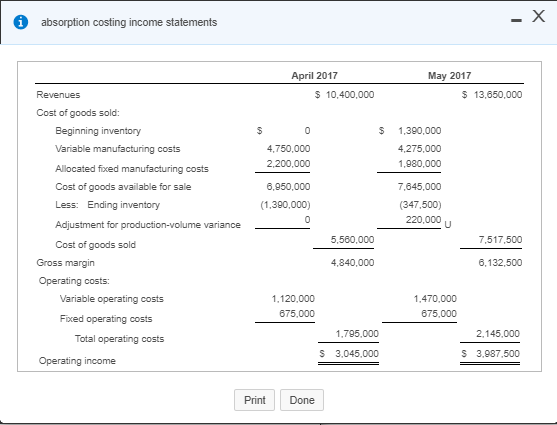The height and width of the screenshot is (425, 557).
Task: Click the blue info icon
Action: 21,22
